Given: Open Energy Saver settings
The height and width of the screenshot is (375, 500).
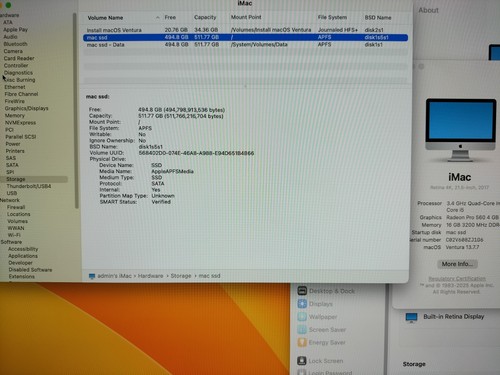Looking at the screenshot, I should click(321, 342).
